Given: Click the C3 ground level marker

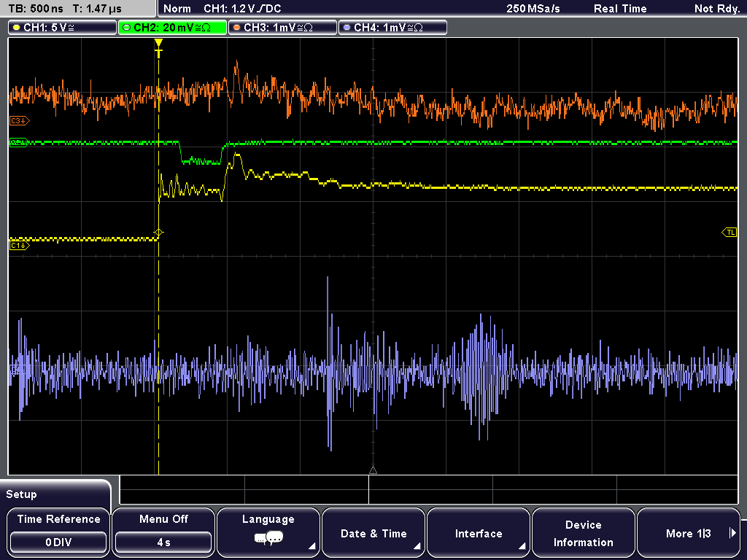Looking at the screenshot, I should click(x=20, y=121).
